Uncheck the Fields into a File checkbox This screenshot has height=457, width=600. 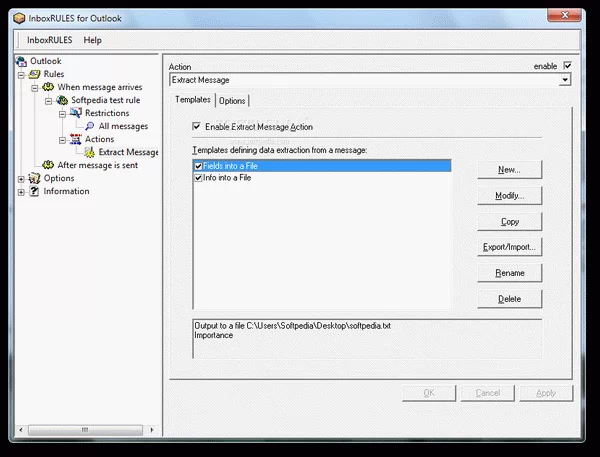click(198, 166)
